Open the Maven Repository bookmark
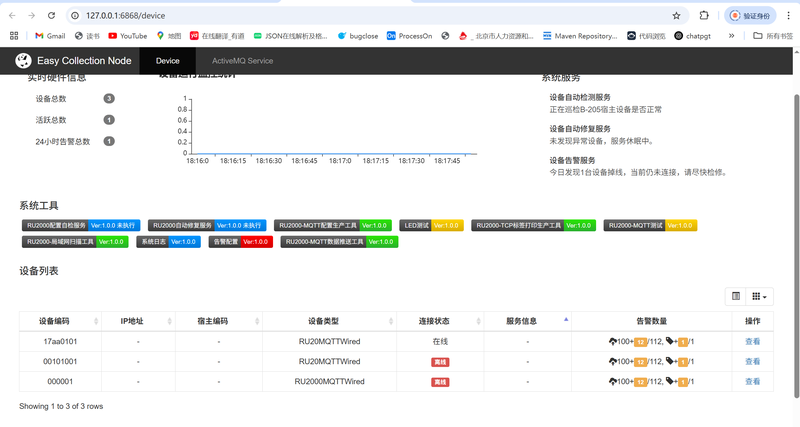 (580, 36)
